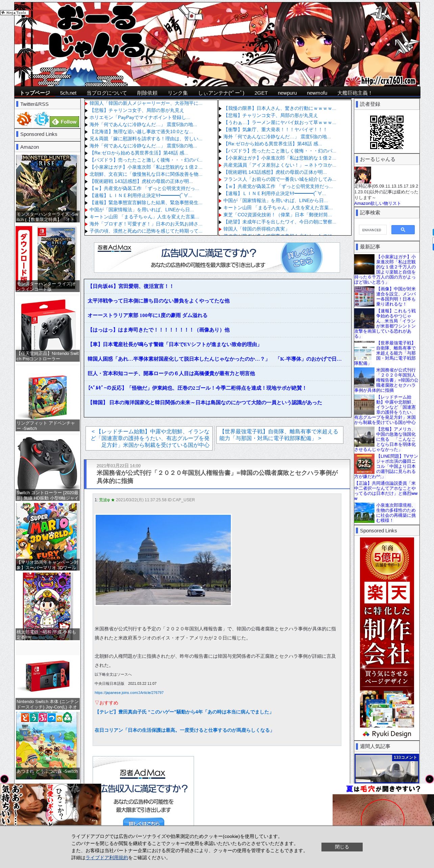Click the QR code for reader registration
The height and width of the screenshot is (868, 434).
pos(387,132)
